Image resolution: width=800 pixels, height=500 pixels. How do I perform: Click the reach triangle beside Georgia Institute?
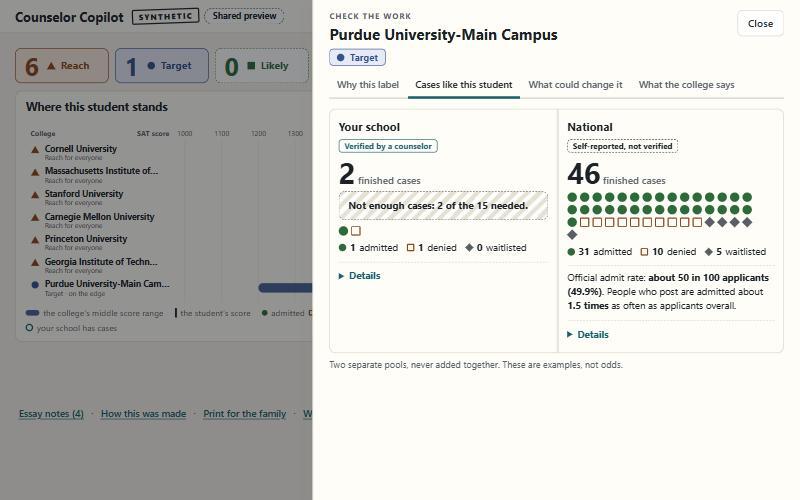[35, 262]
